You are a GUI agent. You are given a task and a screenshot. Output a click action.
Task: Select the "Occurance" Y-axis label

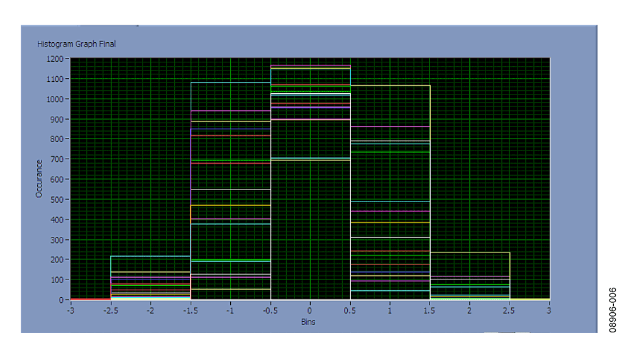click(x=39, y=179)
